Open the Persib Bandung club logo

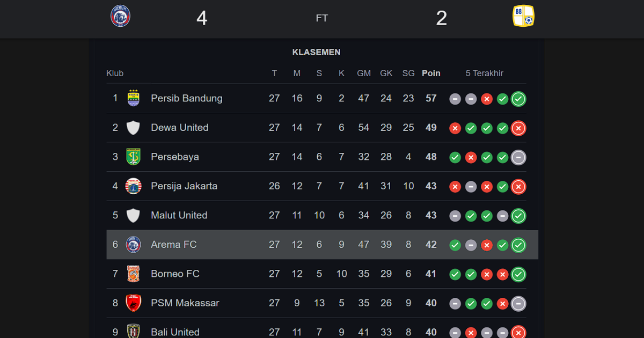pyautogui.click(x=133, y=98)
